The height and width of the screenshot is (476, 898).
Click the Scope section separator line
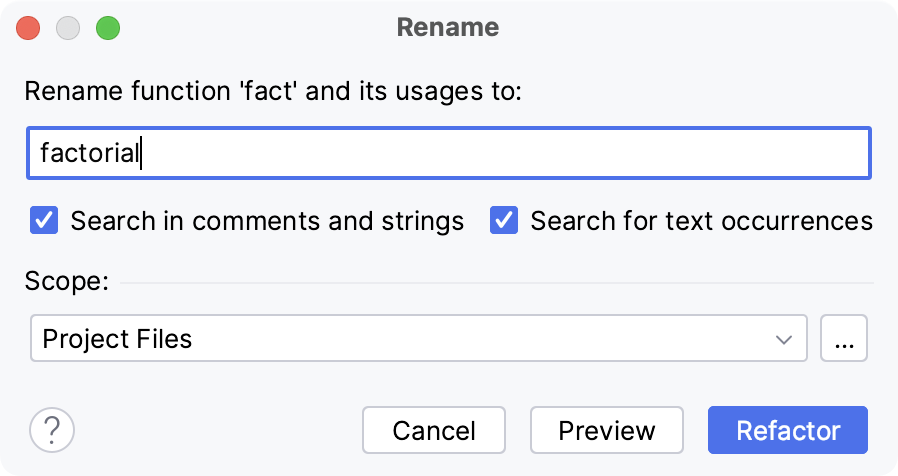point(496,283)
